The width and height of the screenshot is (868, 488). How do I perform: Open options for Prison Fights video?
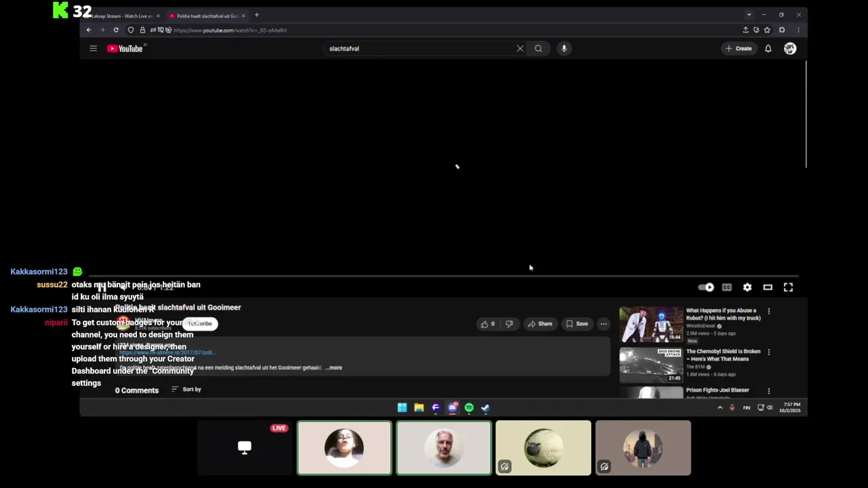click(768, 391)
